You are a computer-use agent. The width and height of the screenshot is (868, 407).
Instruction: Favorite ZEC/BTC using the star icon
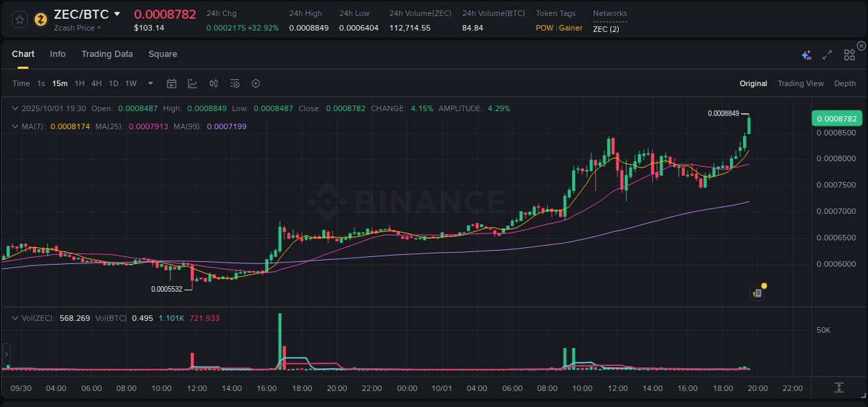[x=19, y=19]
